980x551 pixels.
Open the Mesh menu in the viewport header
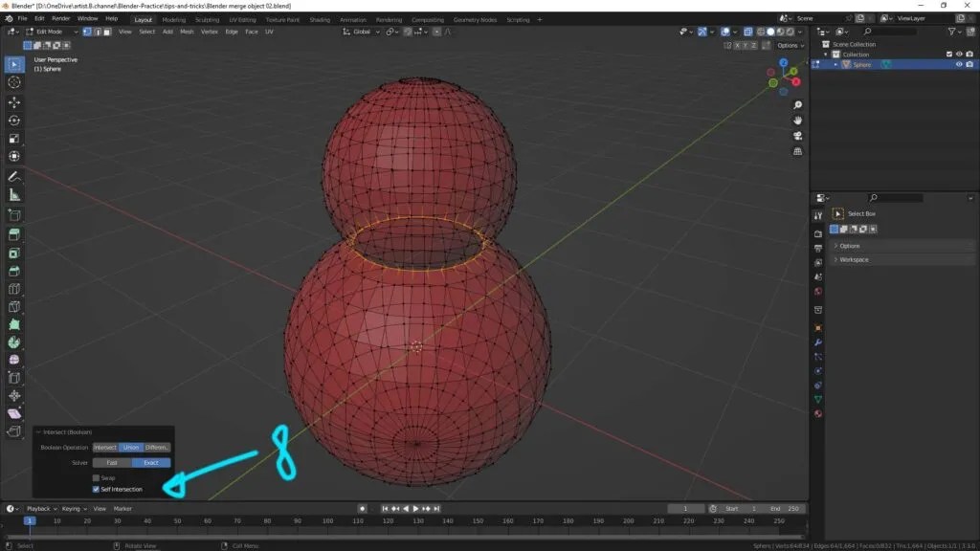[x=186, y=32]
